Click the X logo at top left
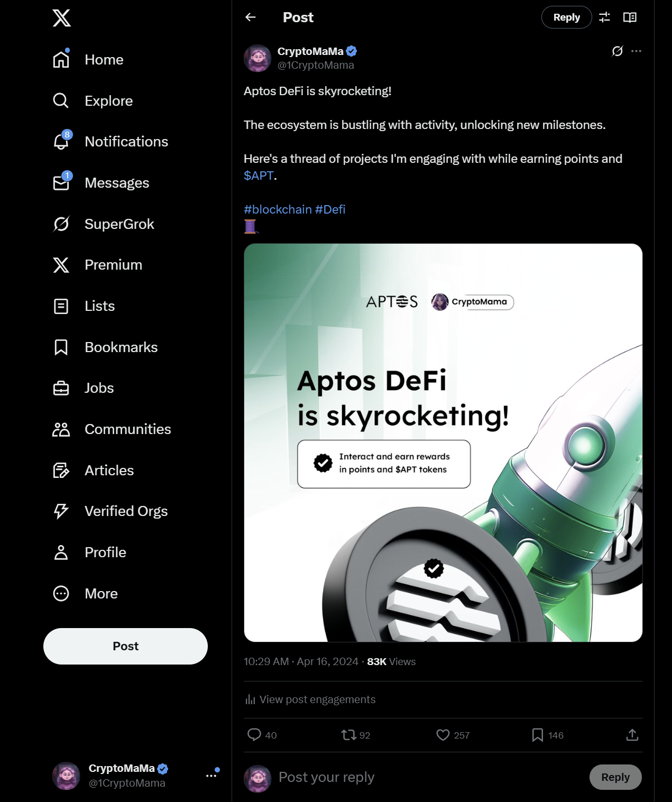The height and width of the screenshot is (802, 672). 61,18
